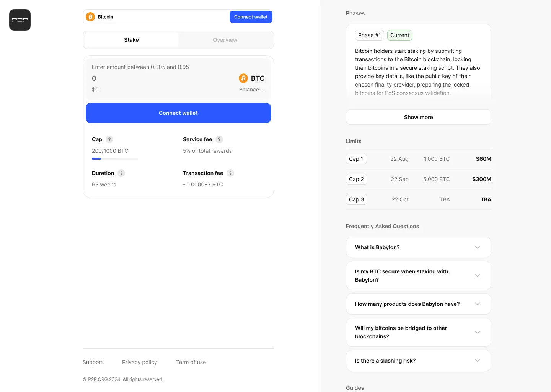Viewport: 551px width, 392px height.
Task: Click the 'Enter amount between 0.005 and 0.05' label
Action: click(x=140, y=67)
